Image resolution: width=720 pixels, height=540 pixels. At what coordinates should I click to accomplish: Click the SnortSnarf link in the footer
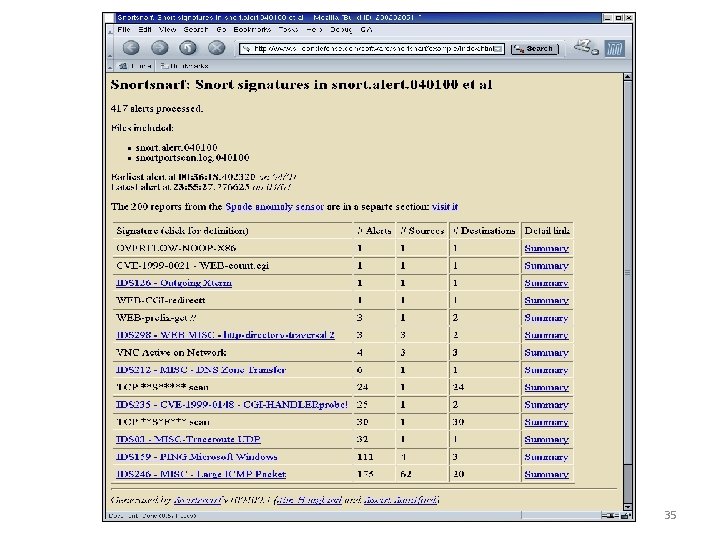click(197, 500)
